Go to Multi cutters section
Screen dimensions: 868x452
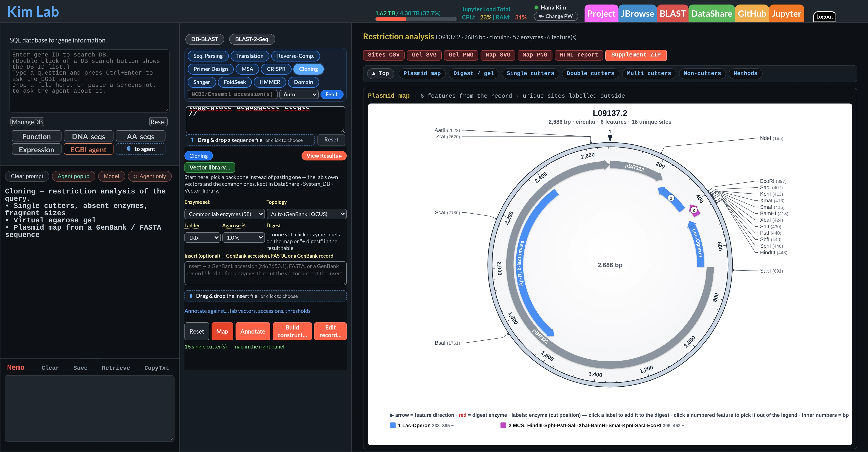point(649,73)
